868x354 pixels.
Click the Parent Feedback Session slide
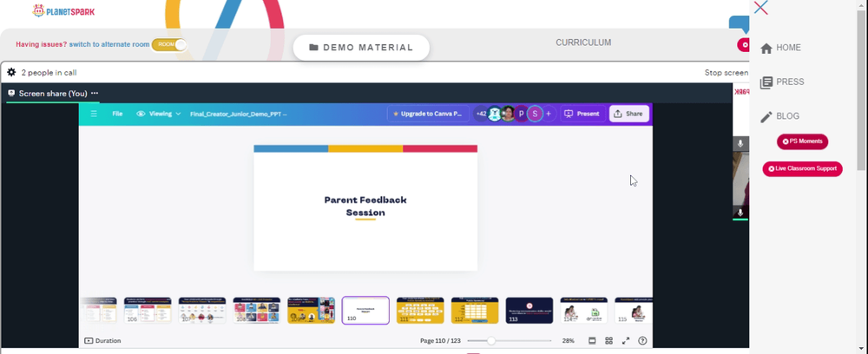click(x=365, y=208)
